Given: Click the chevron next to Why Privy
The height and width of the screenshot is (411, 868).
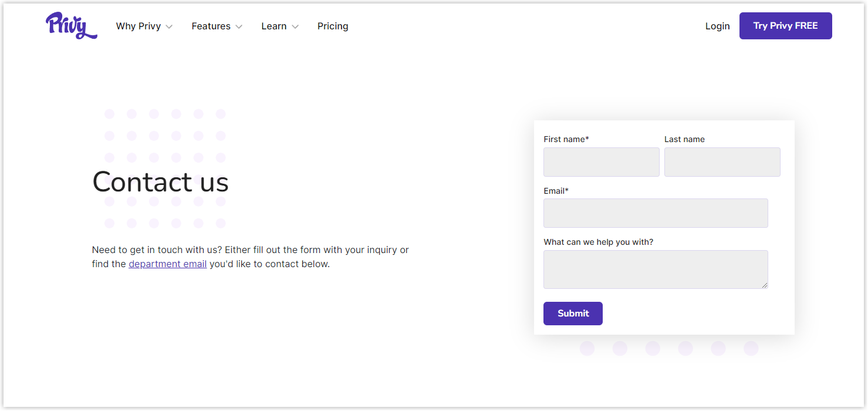Looking at the screenshot, I should point(170,26).
